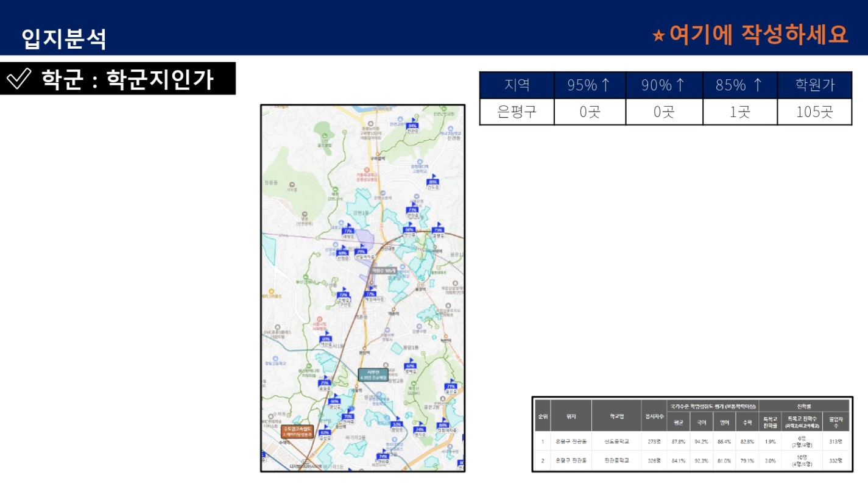Select the 0곳 cell under 90%↑

tap(664, 112)
